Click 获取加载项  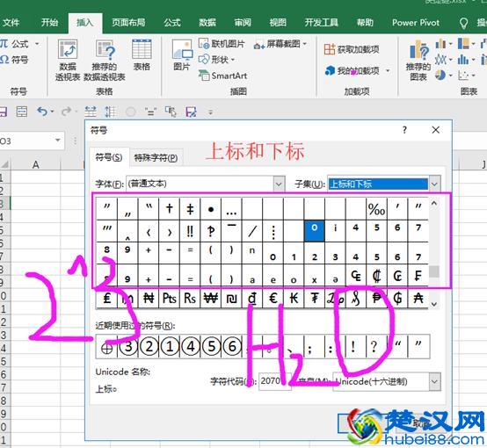pyautogui.click(x=352, y=49)
